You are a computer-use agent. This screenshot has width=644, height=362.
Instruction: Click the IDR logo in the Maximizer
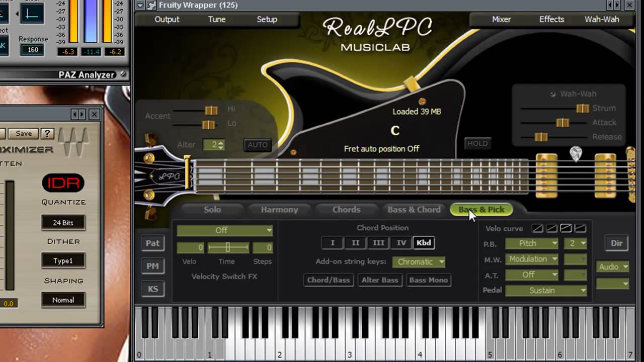(63, 183)
